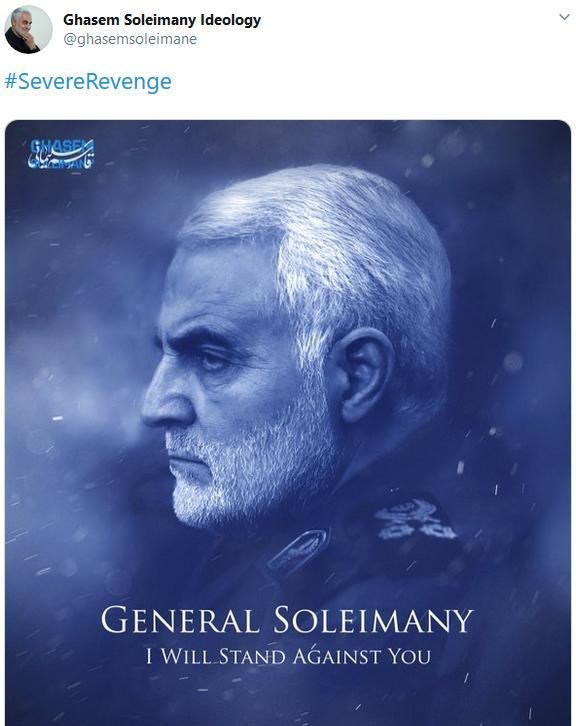
Task: Click the calligraphy logo watermark in image
Action: click(x=61, y=153)
